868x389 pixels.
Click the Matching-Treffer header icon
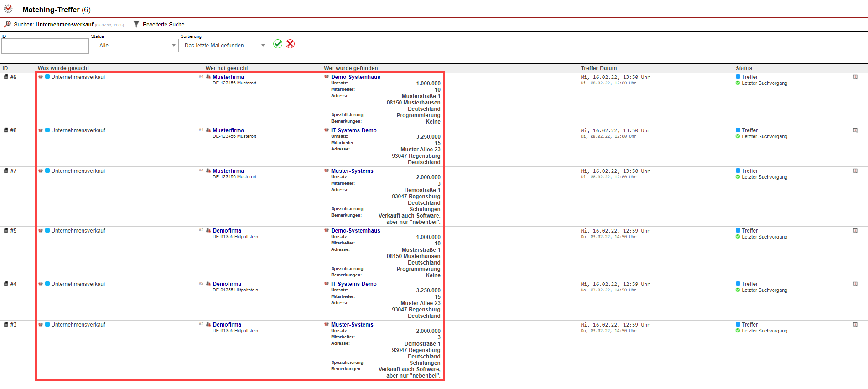pyautogui.click(x=8, y=9)
